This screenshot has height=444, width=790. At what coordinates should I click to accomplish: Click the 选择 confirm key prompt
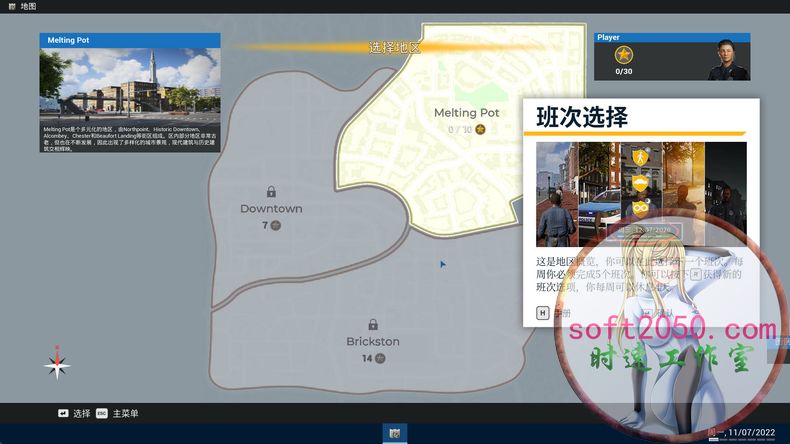point(73,413)
